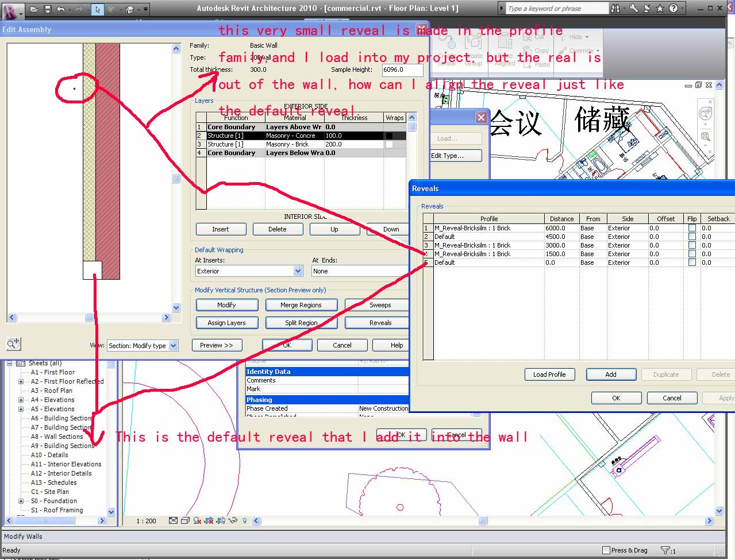Click the keyword search input field

556,9
